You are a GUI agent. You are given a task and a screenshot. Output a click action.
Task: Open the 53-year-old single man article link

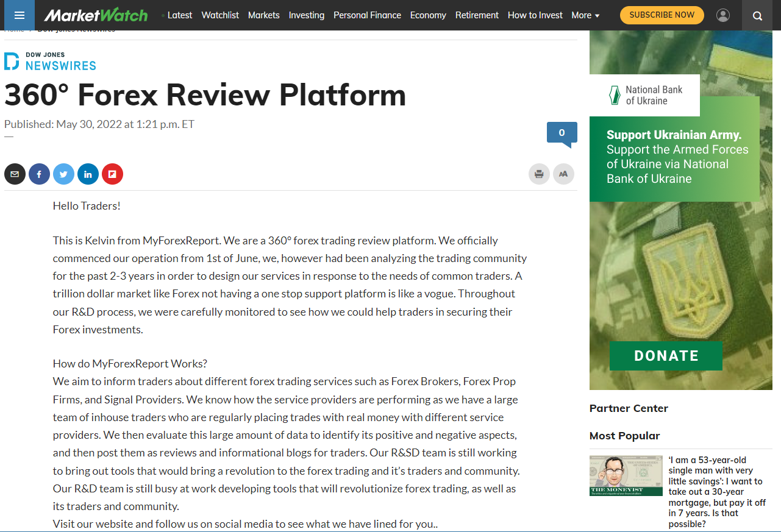716,492
